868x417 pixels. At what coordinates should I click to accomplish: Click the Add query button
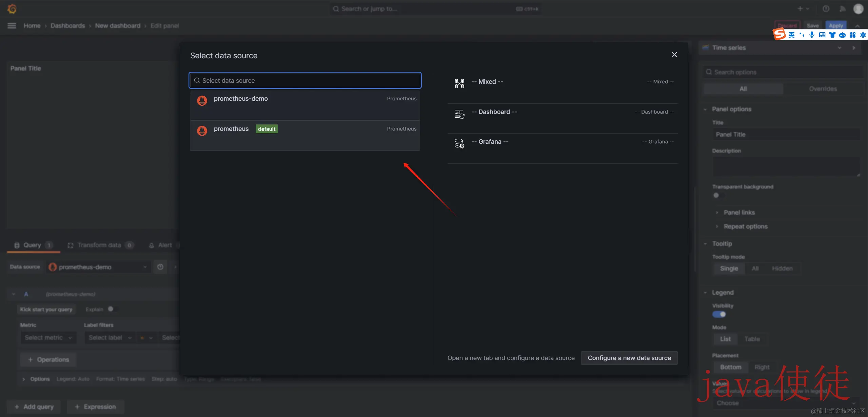click(x=34, y=407)
